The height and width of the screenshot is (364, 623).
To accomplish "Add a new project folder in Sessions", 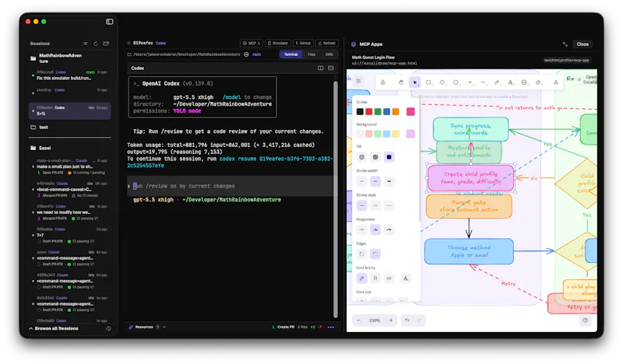I will 106,44.
